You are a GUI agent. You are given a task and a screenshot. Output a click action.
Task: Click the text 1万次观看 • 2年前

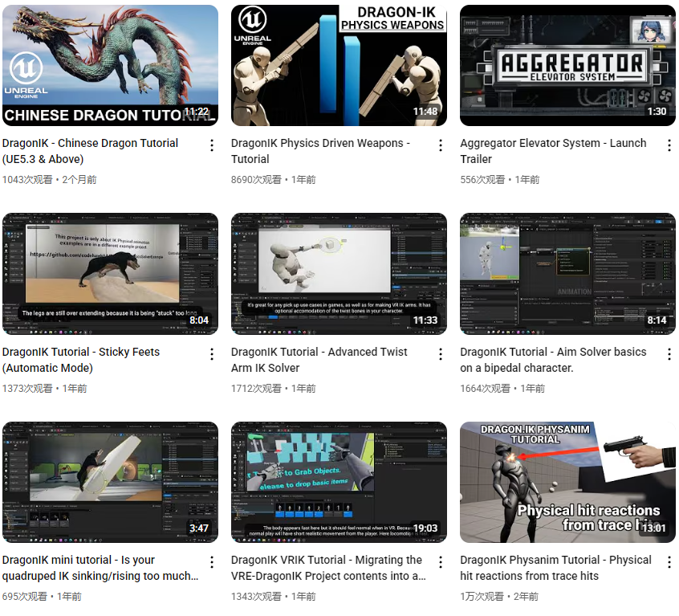(499, 597)
